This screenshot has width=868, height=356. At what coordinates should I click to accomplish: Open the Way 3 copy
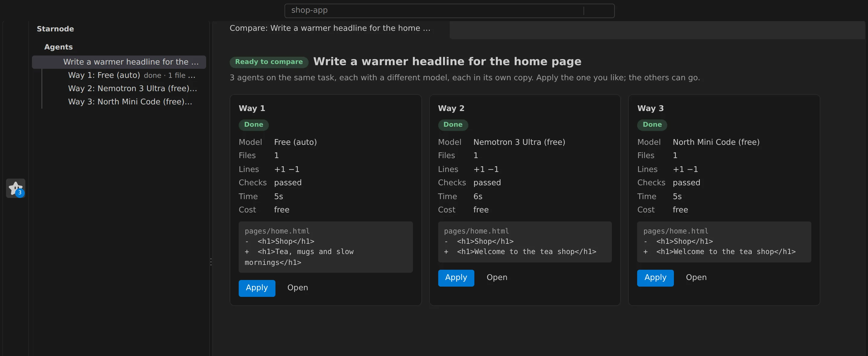point(696,278)
